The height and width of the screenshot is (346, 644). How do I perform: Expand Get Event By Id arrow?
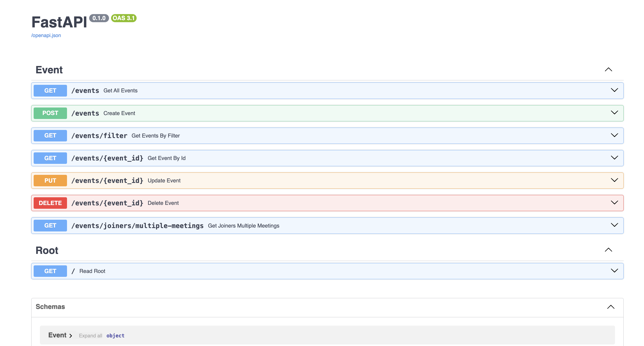[614, 158]
